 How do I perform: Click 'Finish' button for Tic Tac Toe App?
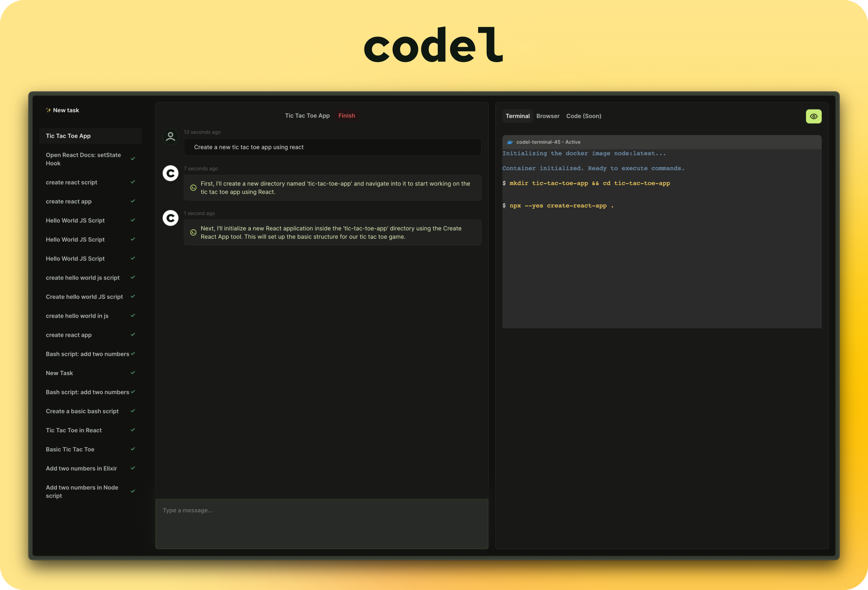point(347,115)
